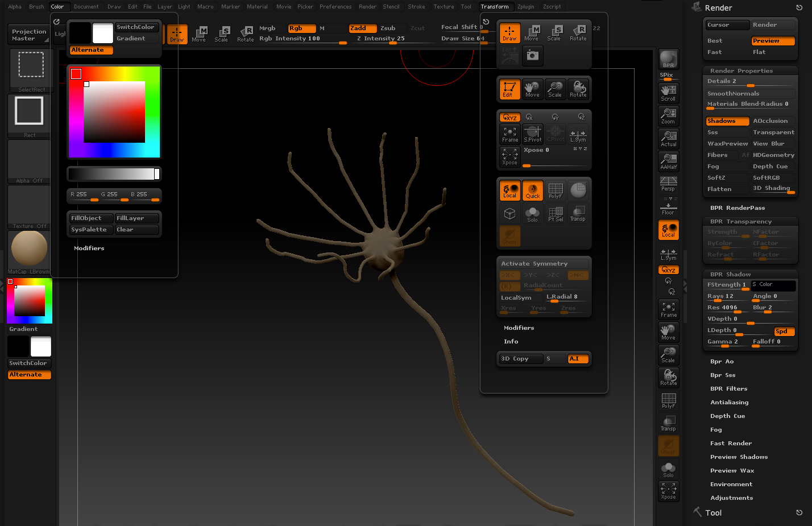
Task: Click the Floor grid icon
Action: [669, 207]
